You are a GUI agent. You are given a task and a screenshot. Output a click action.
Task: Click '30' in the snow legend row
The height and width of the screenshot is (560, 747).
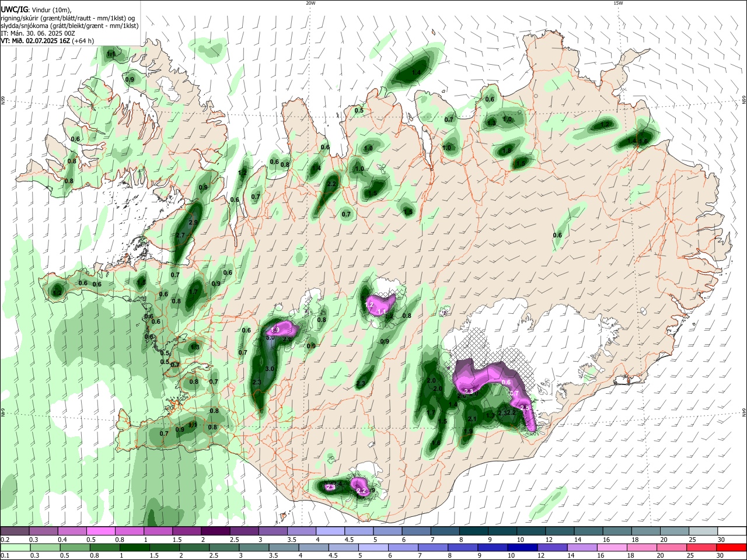tap(721, 540)
